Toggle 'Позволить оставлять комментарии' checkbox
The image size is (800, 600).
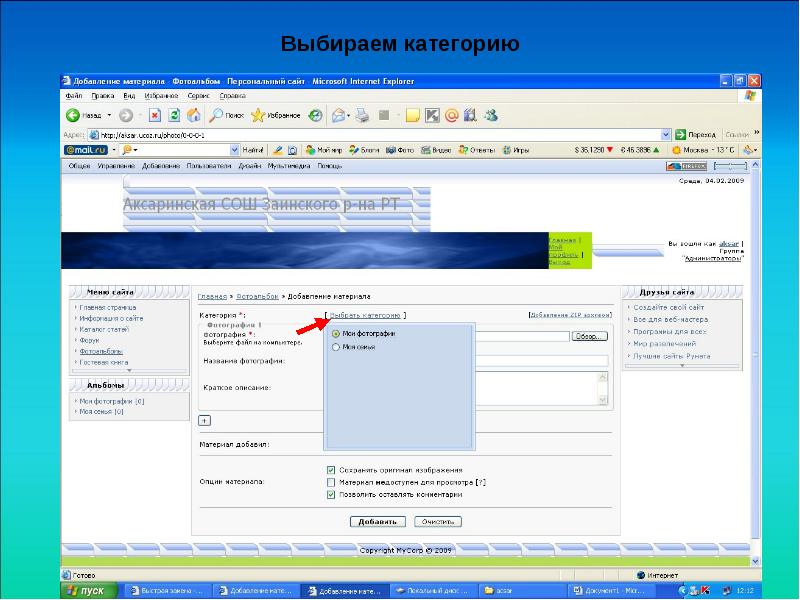[331, 493]
